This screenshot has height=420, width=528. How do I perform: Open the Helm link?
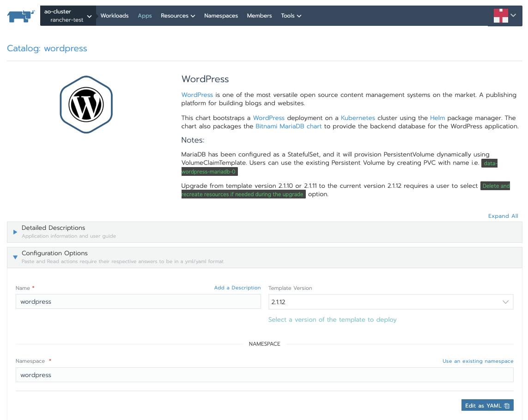(437, 118)
